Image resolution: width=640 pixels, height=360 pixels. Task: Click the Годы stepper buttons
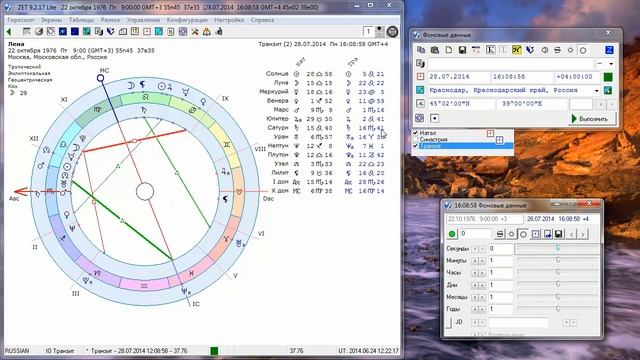[478, 309]
